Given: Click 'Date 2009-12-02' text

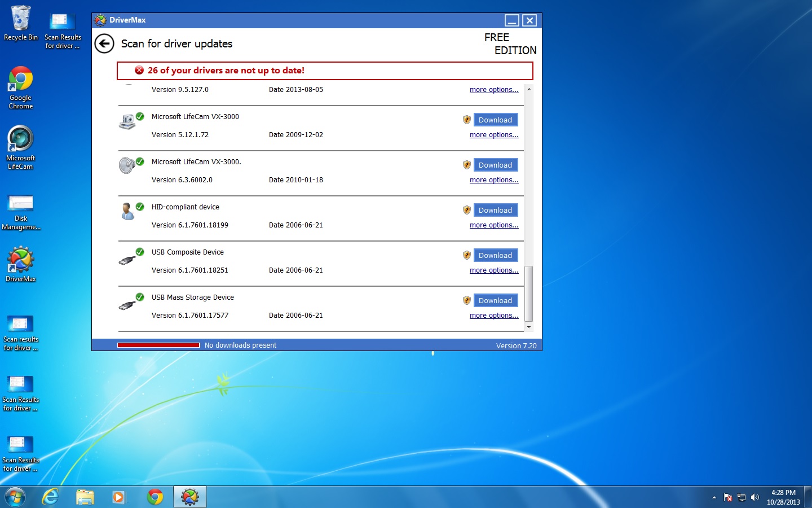Looking at the screenshot, I should click(x=296, y=135).
